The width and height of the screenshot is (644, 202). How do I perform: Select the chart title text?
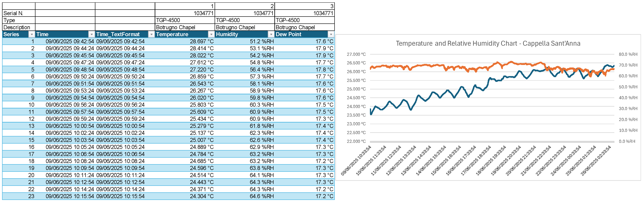(488, 43)
